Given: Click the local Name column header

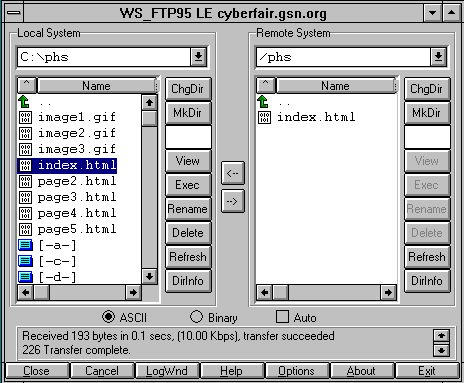Looking at the screenshot, I should point(96,86).
